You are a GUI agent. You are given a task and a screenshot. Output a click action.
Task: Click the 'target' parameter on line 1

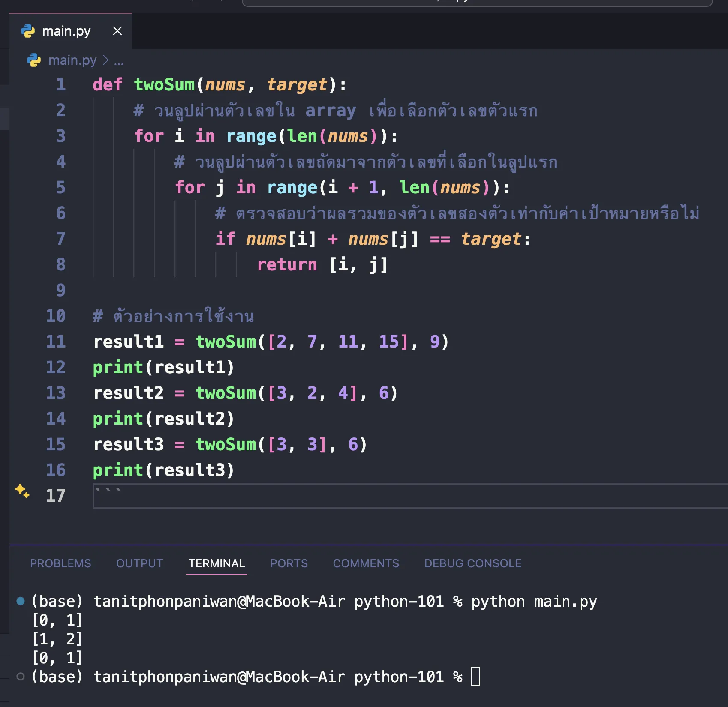297,84
